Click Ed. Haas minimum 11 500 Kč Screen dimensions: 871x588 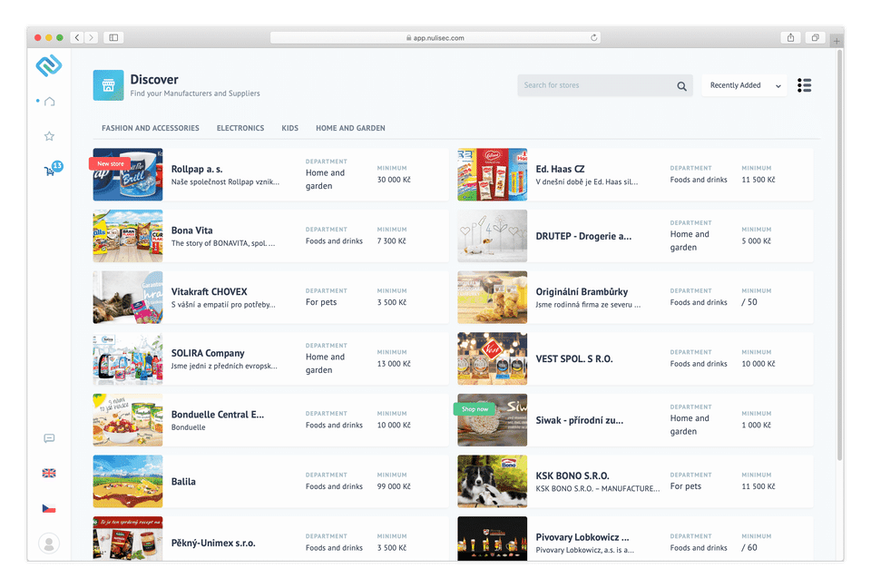point(758,180)
